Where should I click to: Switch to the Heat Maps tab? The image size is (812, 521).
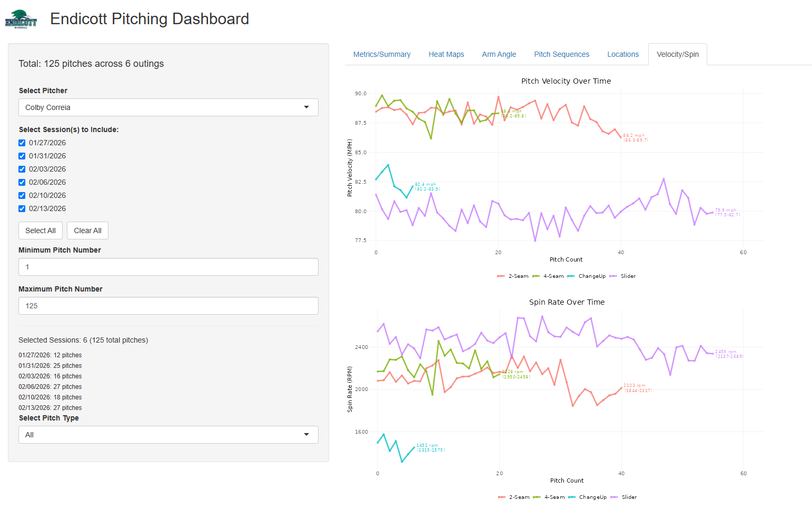tap(446, 54)
